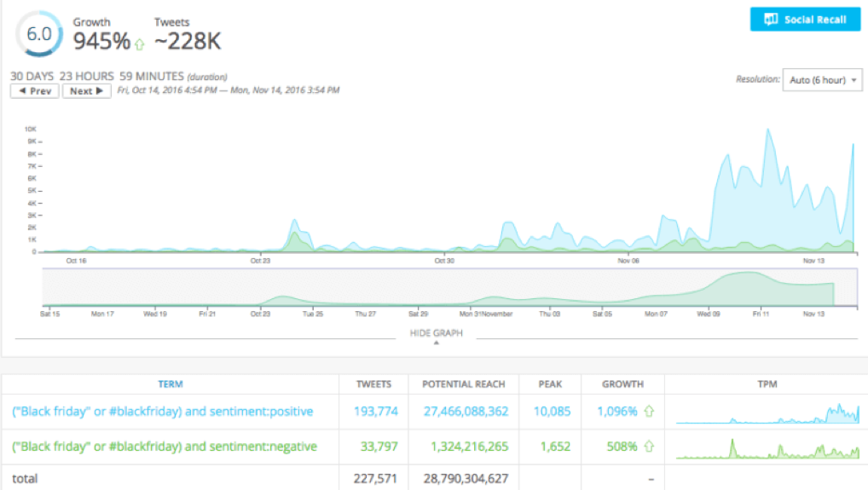Collapse the chart using HIDE GRAPH

(436, 334)
